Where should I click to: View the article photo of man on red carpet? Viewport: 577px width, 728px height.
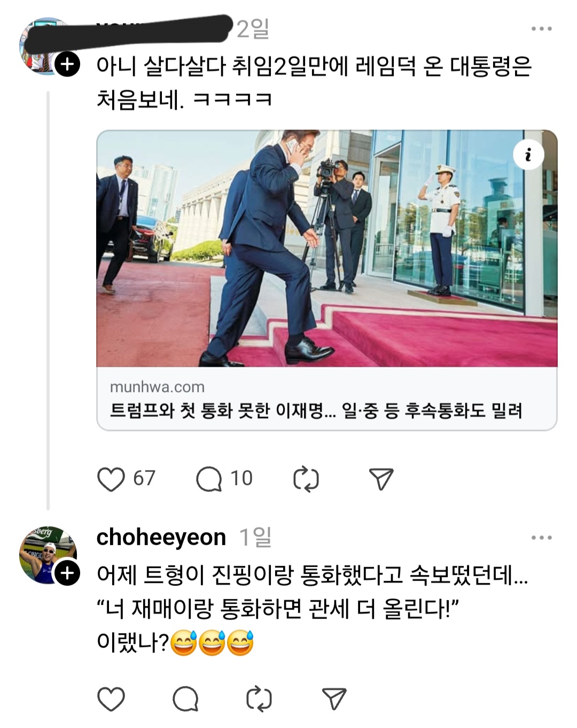click(x=326, y=249)
